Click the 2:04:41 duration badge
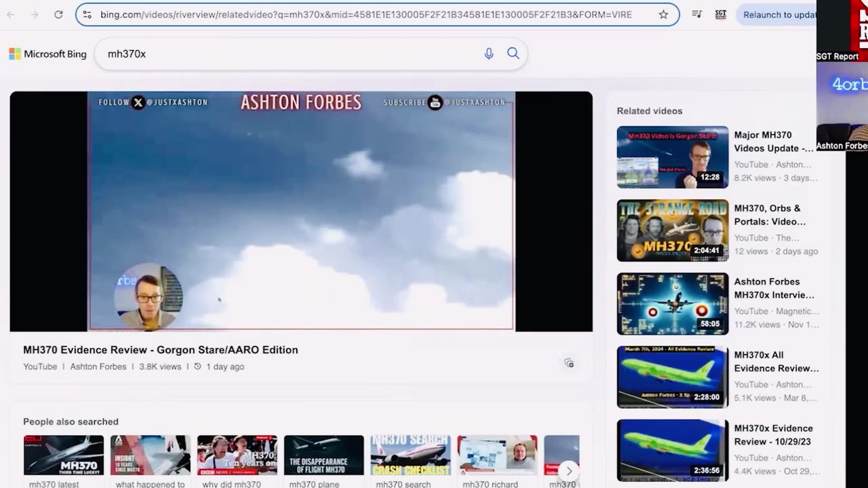Image resolution: width=868 pixels, height=488 pixels. 706,251
